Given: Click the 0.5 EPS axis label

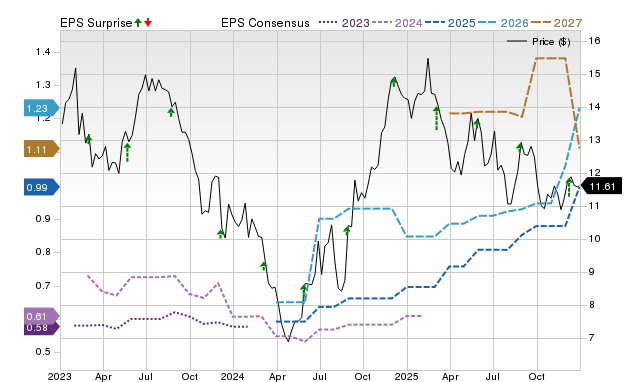Looking at the screenshot, I should point(43,352).
